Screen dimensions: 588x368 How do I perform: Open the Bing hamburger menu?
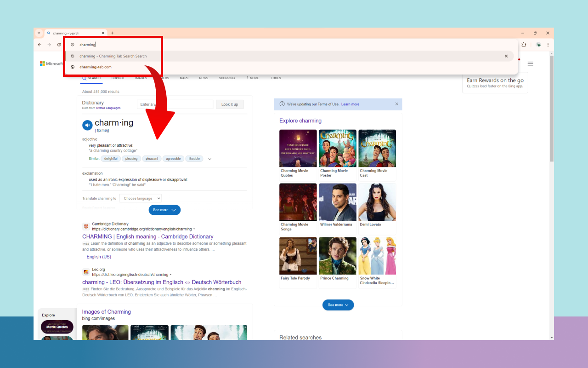[x=530, y=64]
